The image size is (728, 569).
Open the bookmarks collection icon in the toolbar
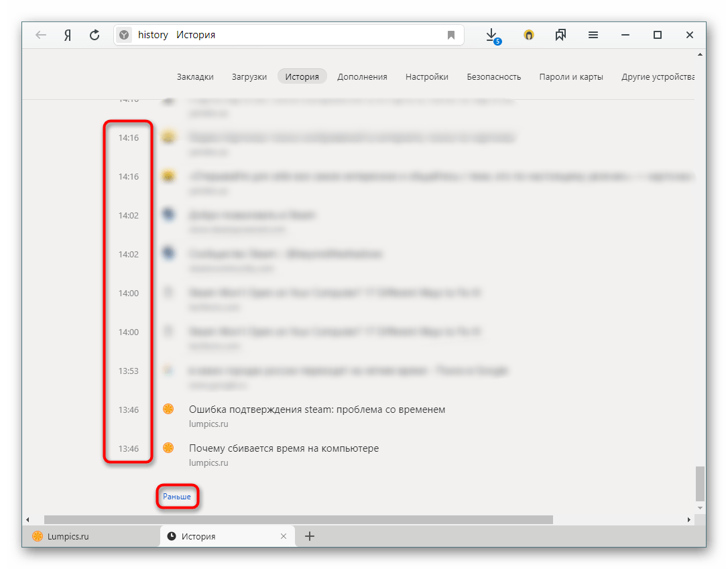coord(560,35)
